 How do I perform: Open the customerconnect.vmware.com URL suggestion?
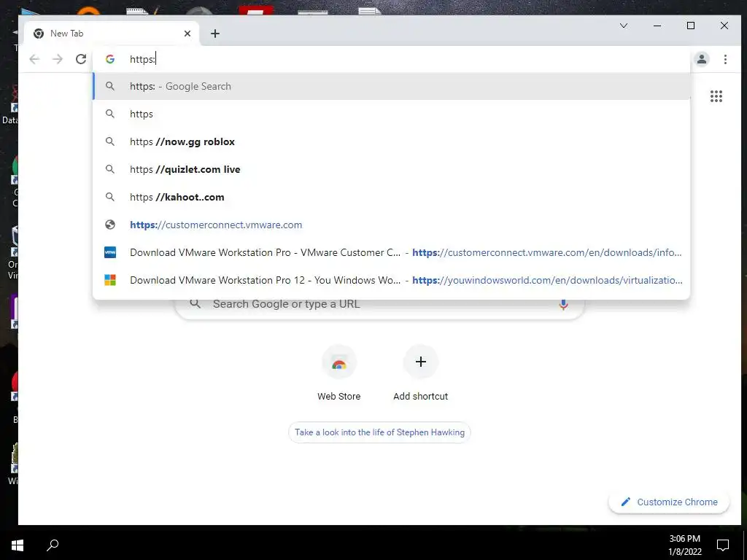[x=392, y=225]
